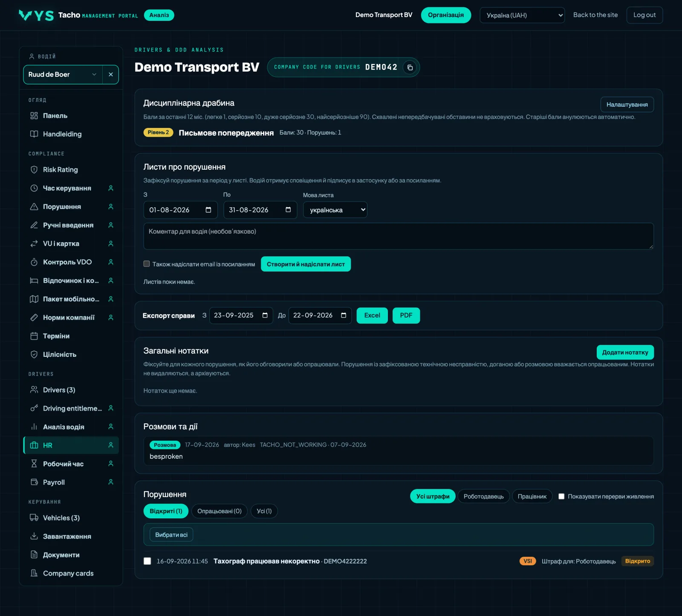
Task: Click the Ручні введення pencil icon
Action: 34,225
